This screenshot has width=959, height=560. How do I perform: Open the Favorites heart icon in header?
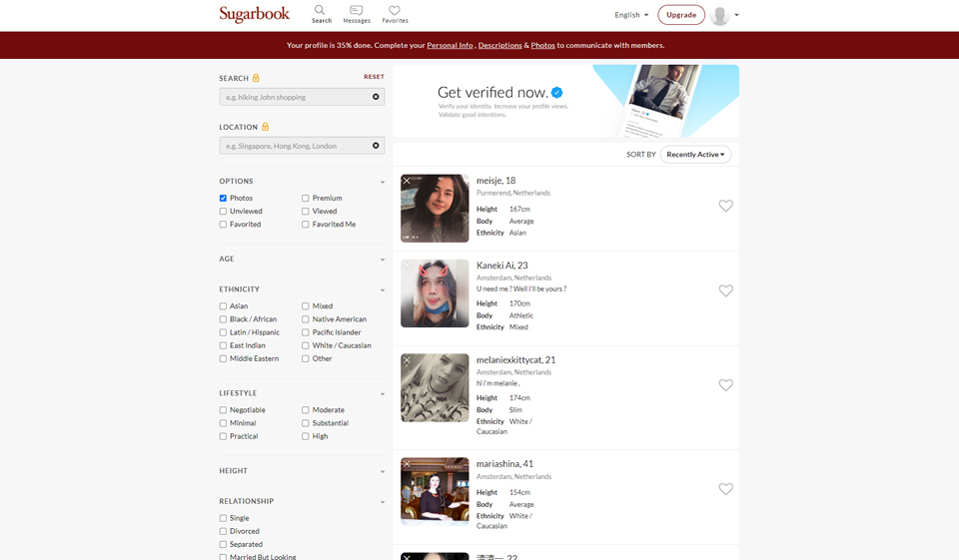(x=395, y=10)
